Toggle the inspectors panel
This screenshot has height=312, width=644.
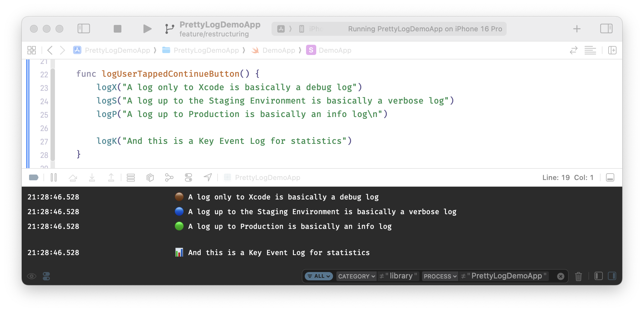[606, 29]
